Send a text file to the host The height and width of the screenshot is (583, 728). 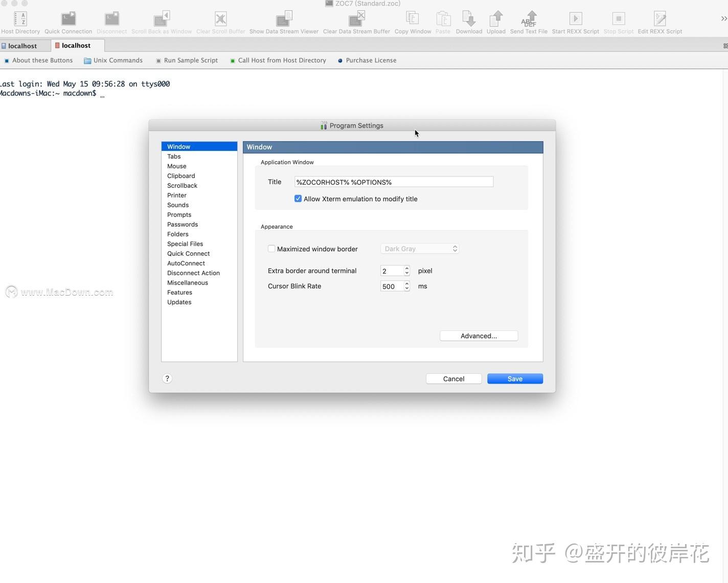click(528, 18)
